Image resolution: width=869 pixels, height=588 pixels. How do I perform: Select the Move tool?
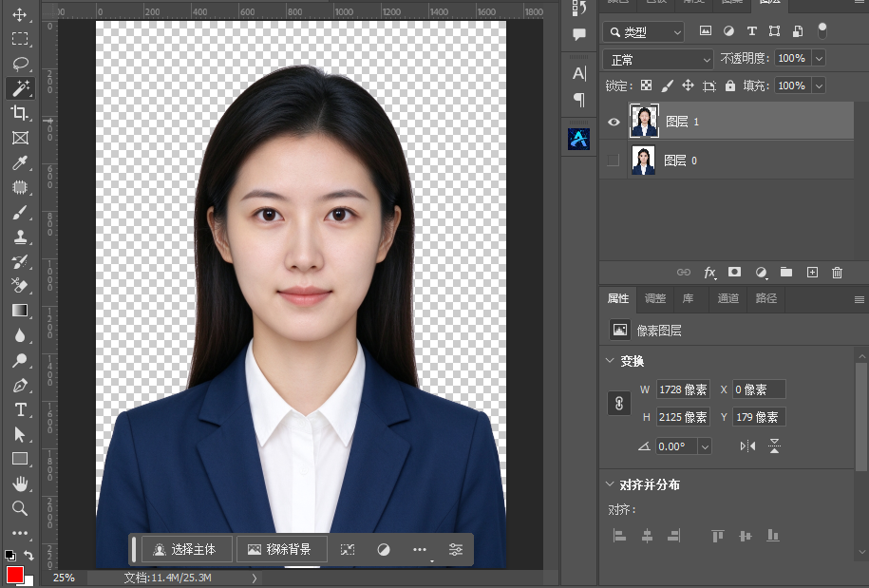click(20, 14)
